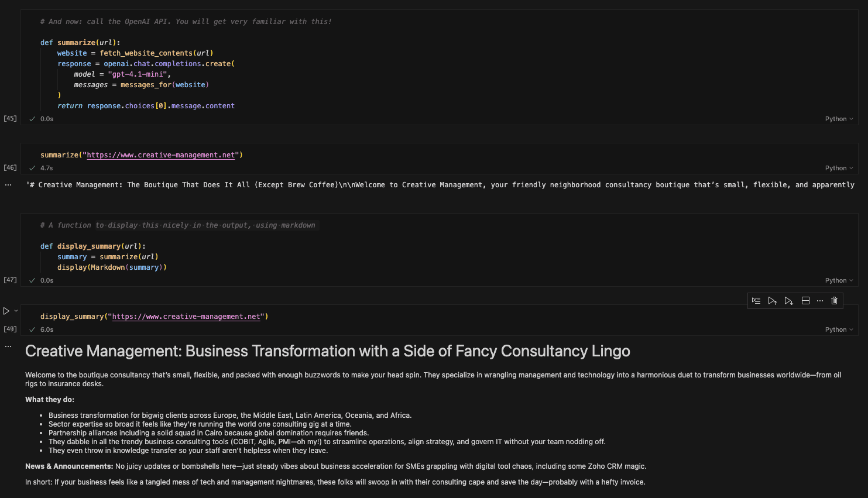Open output options ellipsis for cell 46 output
The width and height of the screenshot is (868, 498).
8,185
